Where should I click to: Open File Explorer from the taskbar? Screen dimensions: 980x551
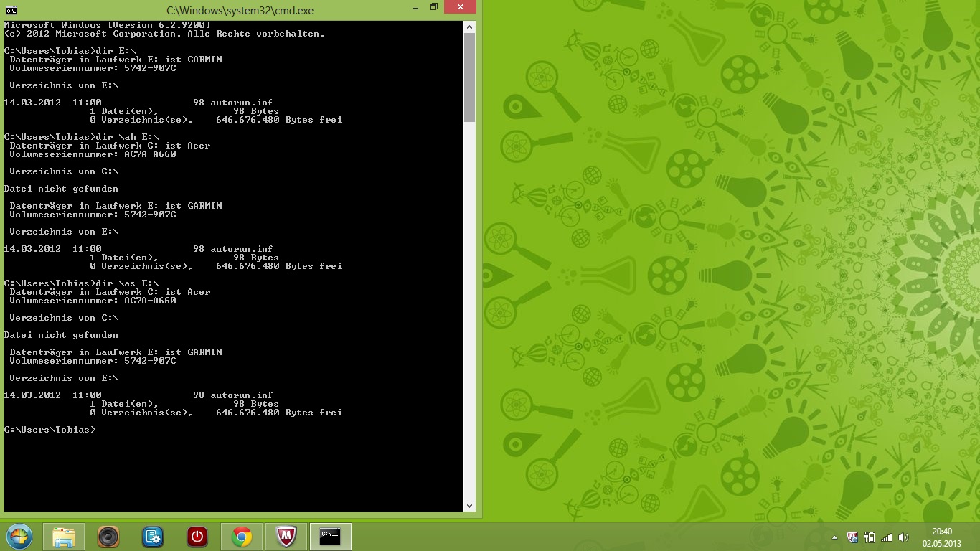point(64,537)
